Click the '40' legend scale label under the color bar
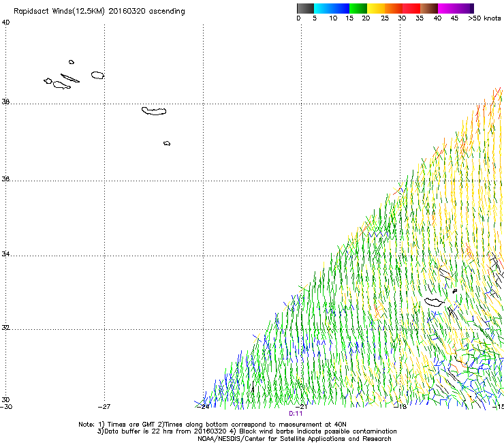 pyautogui.click(x=437, y=18)
